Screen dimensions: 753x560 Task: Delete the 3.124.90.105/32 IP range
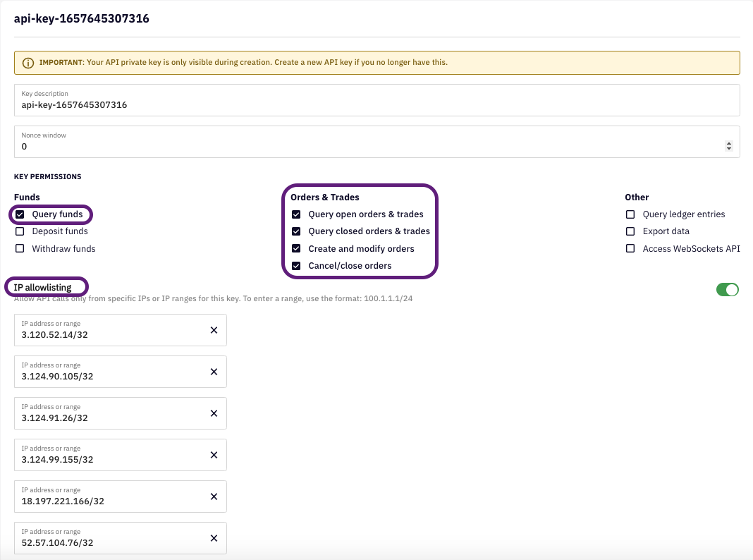(214, 372)
